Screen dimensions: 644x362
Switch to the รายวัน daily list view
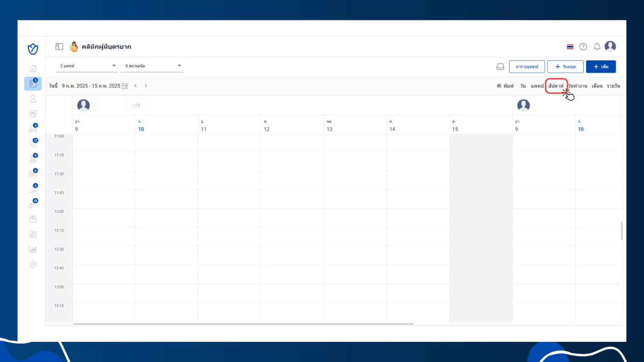(613, 86)
